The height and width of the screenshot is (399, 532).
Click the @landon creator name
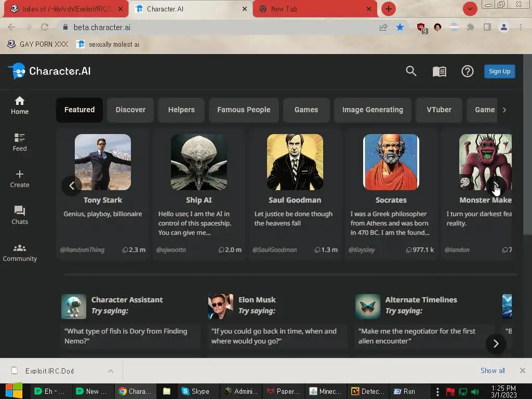point(457,250)
